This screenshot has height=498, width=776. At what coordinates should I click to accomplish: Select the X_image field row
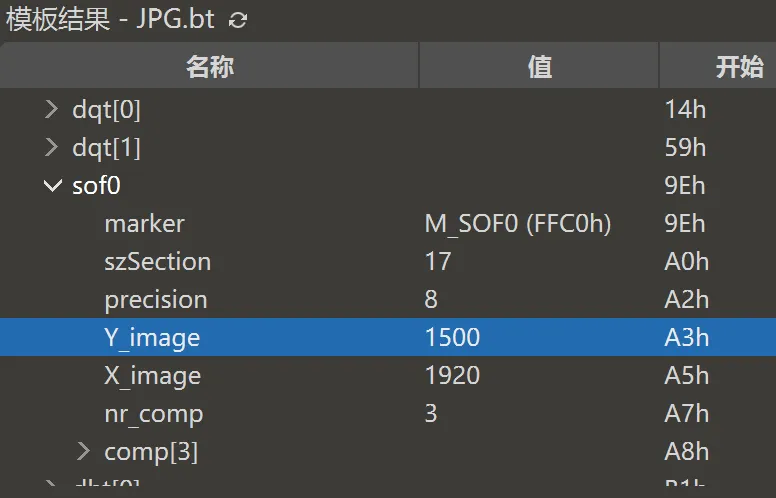152,376
